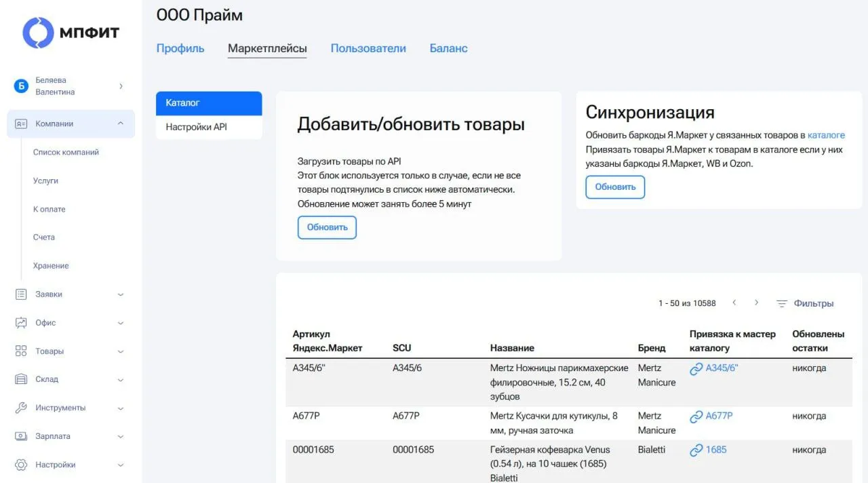The height and width of the screenshot is (483, 868).
Task: Expand the Офис menu chevron
Action: pos(121,323)
